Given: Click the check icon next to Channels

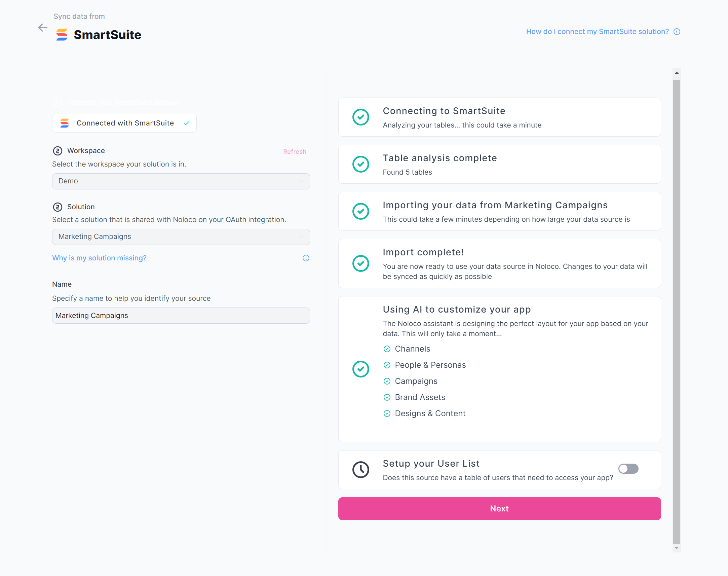Looking at the screenshot, I should click(387, 349).
